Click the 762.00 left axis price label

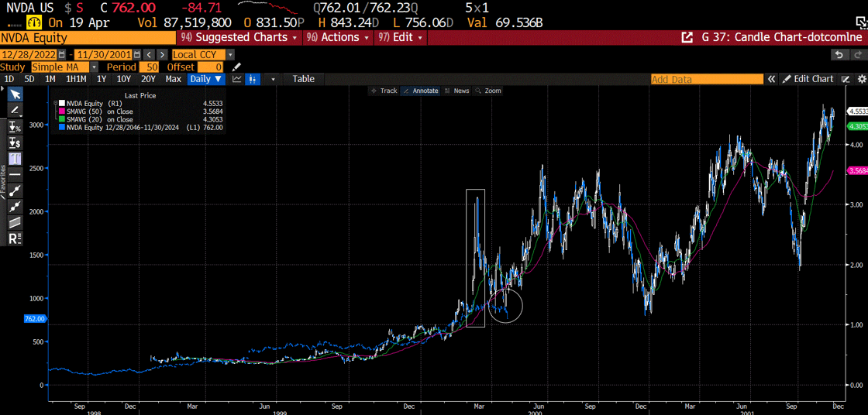click(x=35, y=319)
